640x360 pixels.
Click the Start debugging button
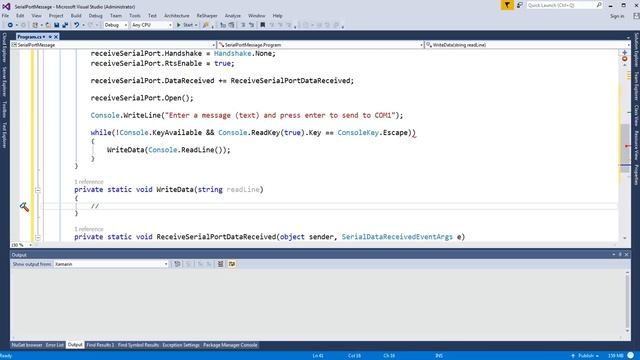pos(185,25)
